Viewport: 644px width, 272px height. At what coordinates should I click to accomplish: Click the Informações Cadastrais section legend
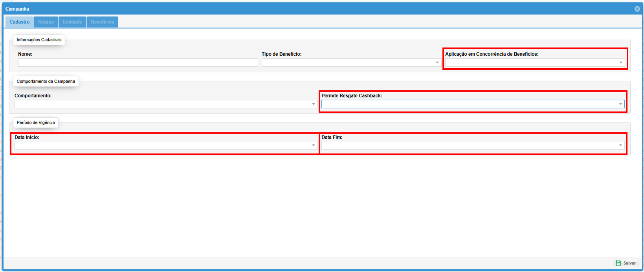point(39,40)
